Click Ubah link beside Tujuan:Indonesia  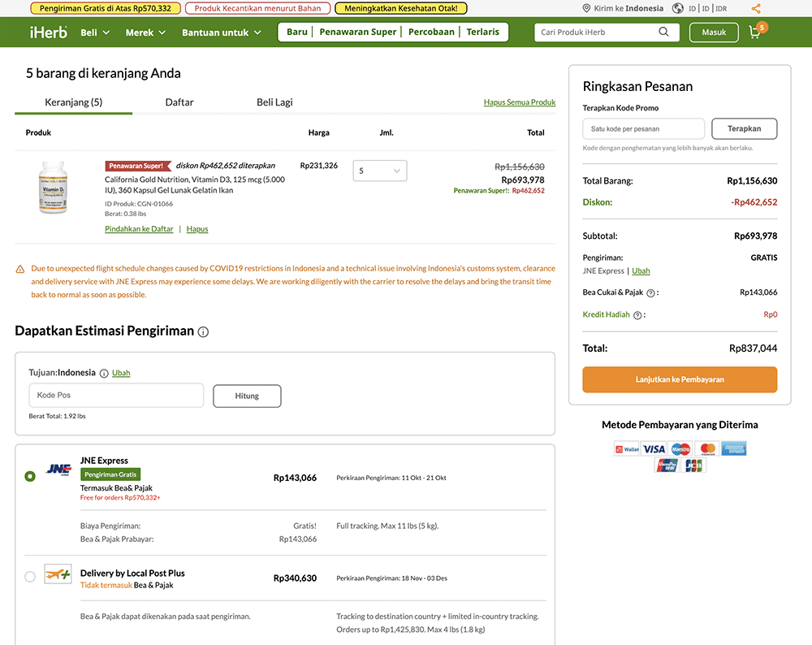121,373
